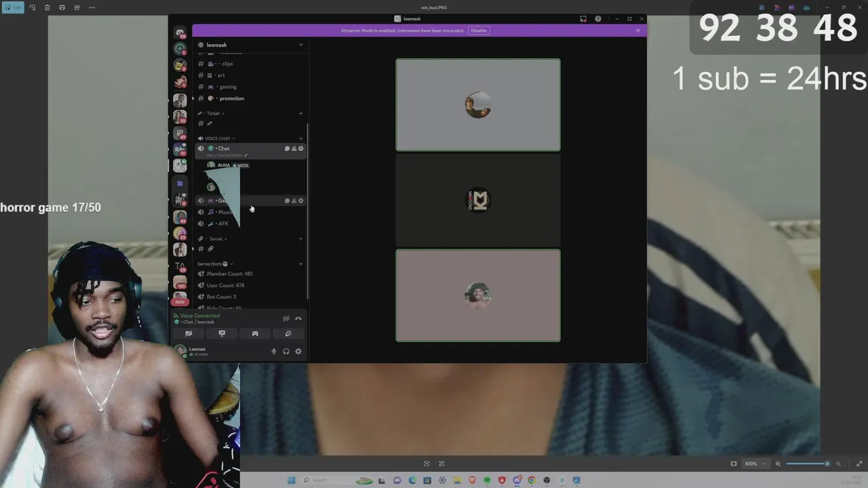This screenshot has height=488, width=868.
Task: Open Spotify from the taskbar
Action: (487, 481)
